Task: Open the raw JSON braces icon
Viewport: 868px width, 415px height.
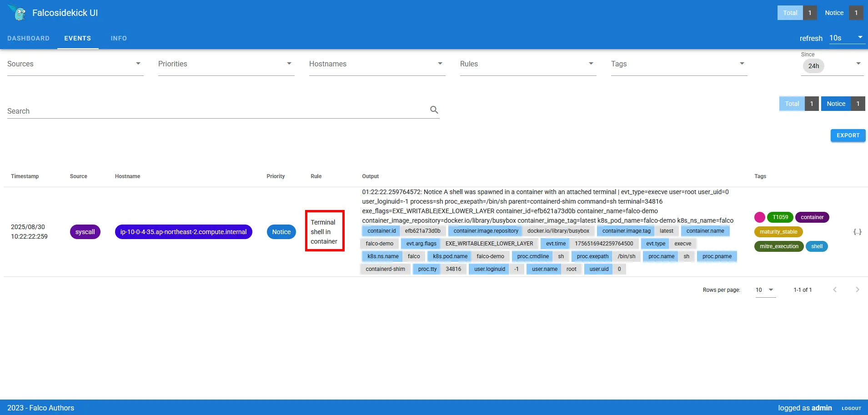Action: click(x=857, y=232)
